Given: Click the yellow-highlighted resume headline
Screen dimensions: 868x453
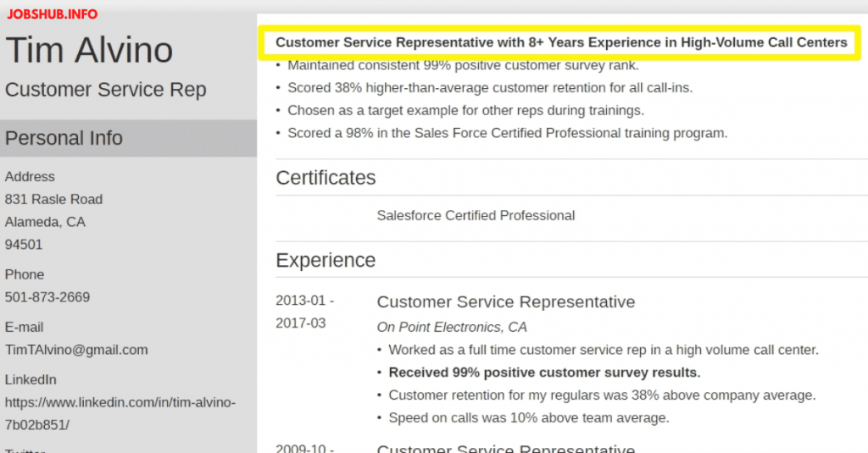Looking at the screenshot, I should click(561, 42).
